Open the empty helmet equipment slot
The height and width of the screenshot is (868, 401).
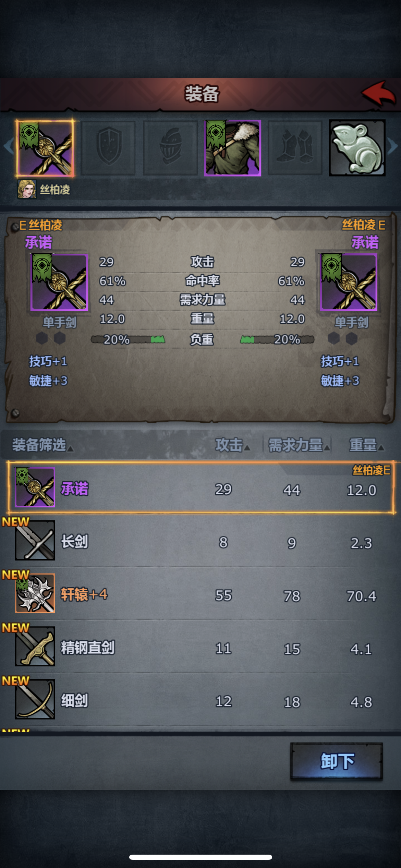[x=170, y=148]
